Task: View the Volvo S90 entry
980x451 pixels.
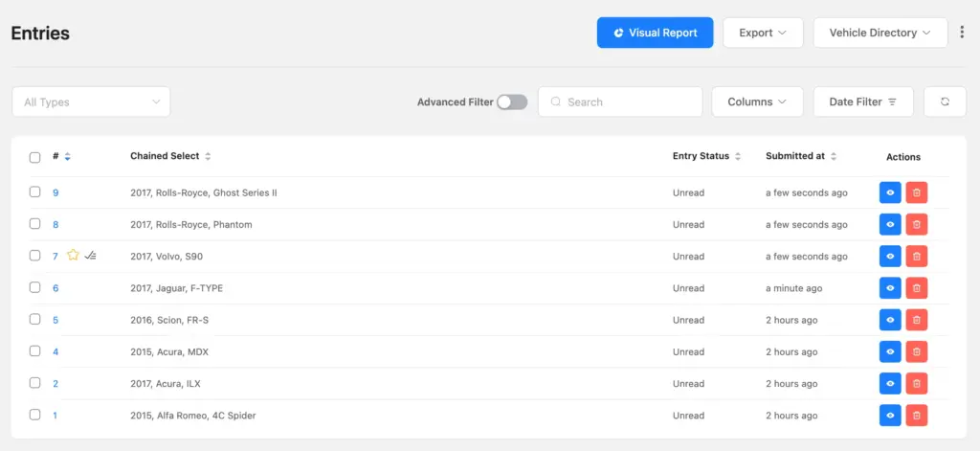Action: click(890, 257)
